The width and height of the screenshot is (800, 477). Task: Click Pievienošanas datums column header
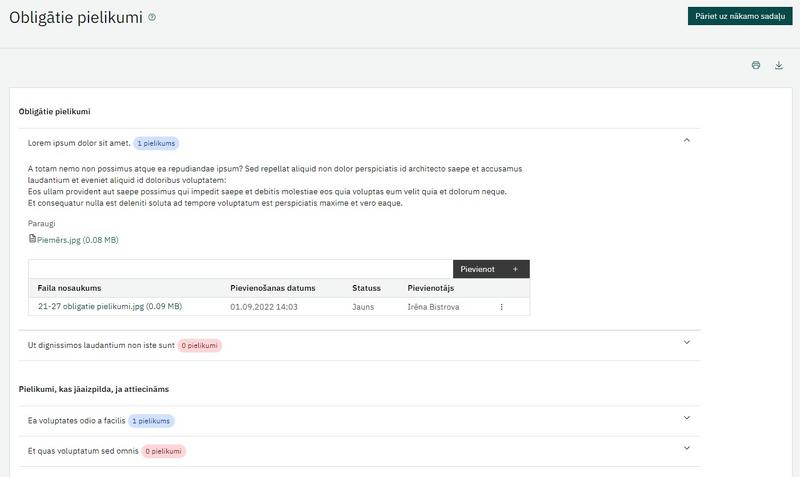pos(272,288)
